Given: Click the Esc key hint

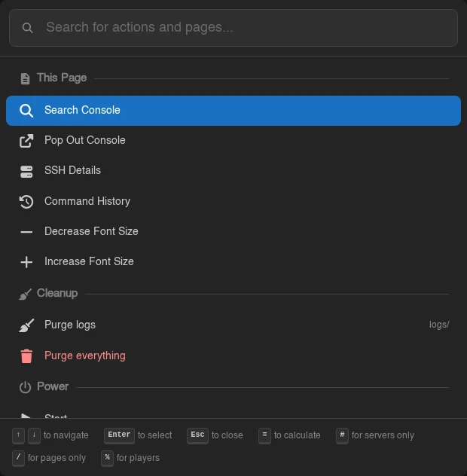Looking at the screenshot, I should coord(197,435).
